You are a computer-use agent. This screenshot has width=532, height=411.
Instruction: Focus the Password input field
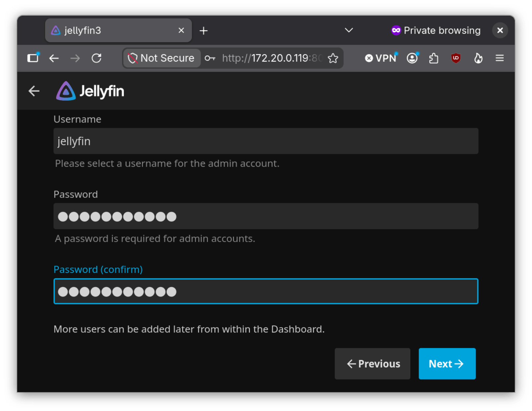[x=266, y=216]
